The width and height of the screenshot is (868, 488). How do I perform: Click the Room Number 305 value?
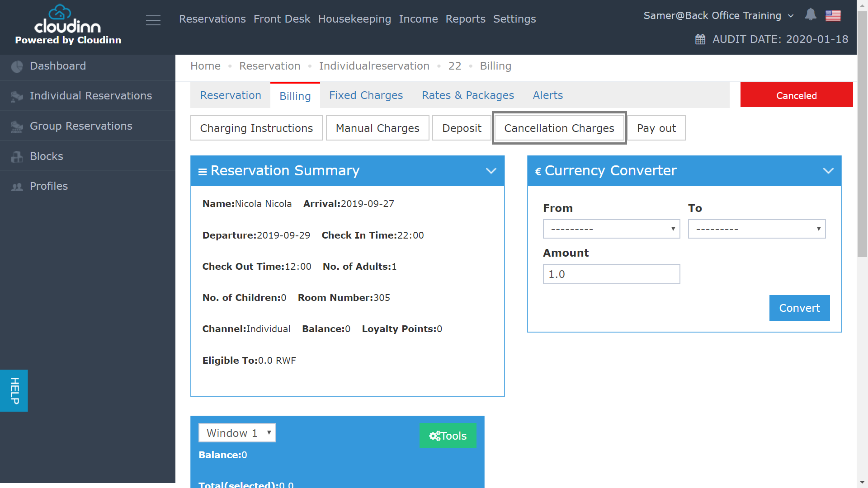(382, 298)
